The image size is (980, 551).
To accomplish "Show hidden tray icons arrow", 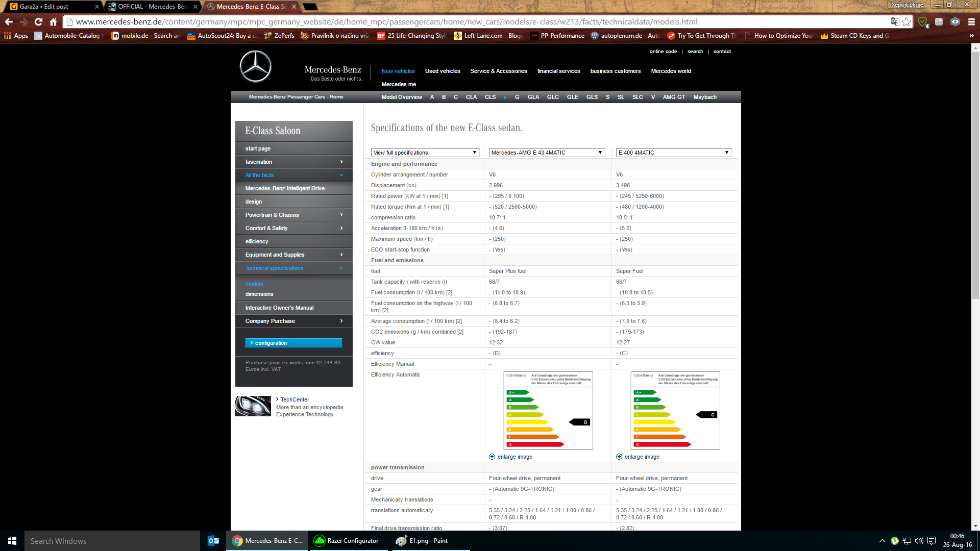I will pos(882,541).
